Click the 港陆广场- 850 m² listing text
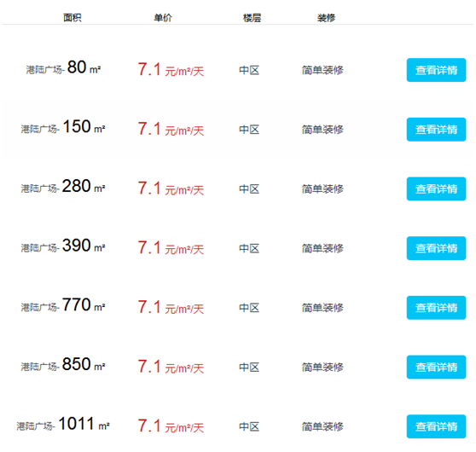 63,364
